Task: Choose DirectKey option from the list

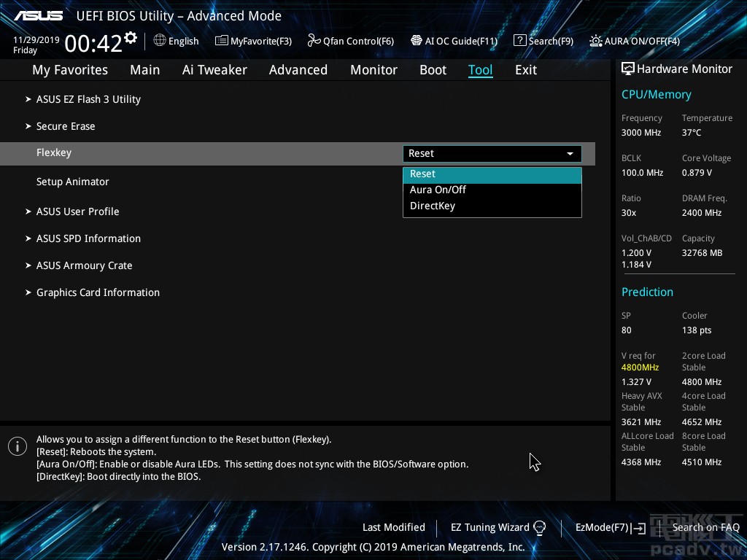Action: (433, 206)
